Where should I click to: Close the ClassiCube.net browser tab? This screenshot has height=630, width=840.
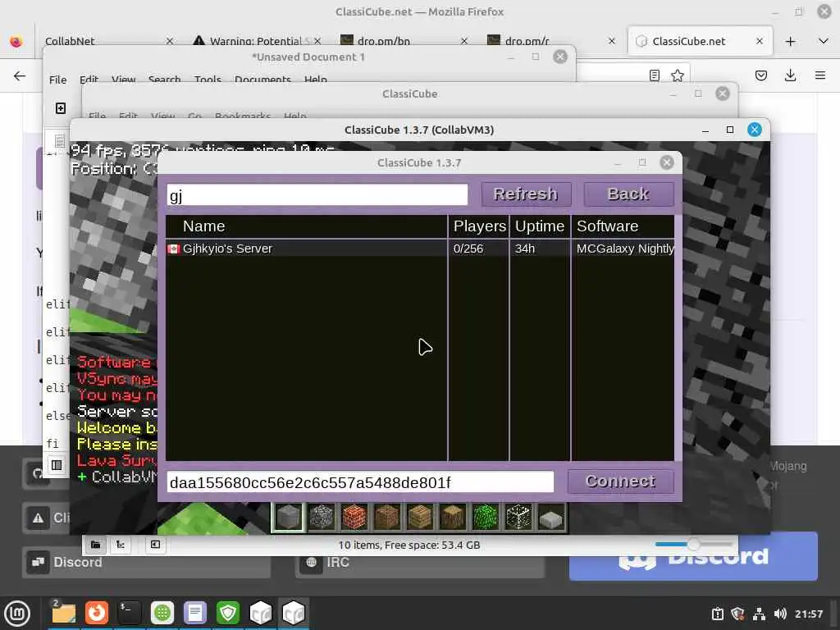coord(759,41)
